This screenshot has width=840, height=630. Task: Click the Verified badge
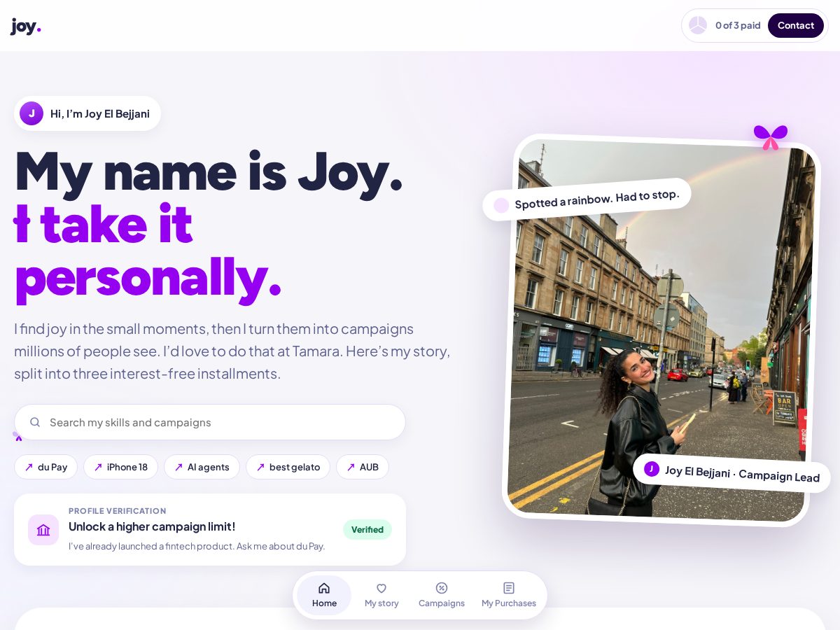pos(367,529)
